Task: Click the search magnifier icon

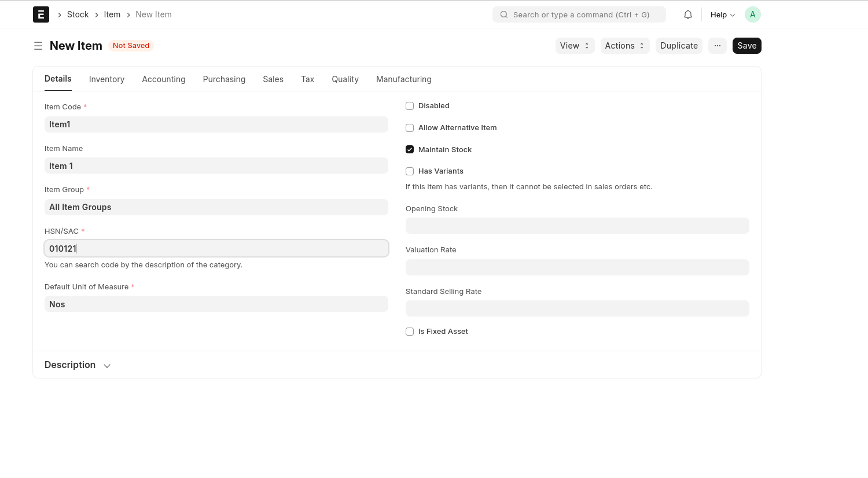Action: (504, 14)
